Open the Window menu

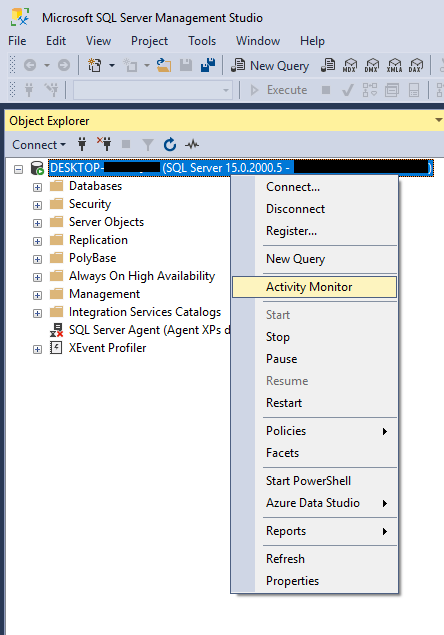click(258, 41)
